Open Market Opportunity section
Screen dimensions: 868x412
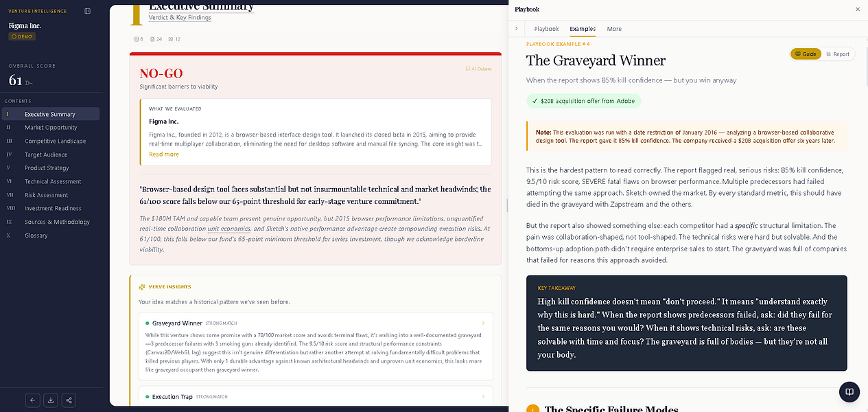coord(51,128)
